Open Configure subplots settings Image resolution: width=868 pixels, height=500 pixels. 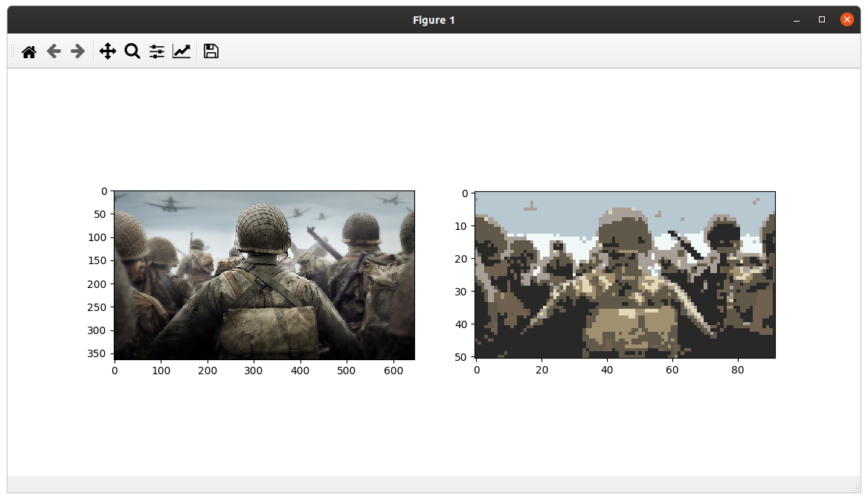coord(157,51)
